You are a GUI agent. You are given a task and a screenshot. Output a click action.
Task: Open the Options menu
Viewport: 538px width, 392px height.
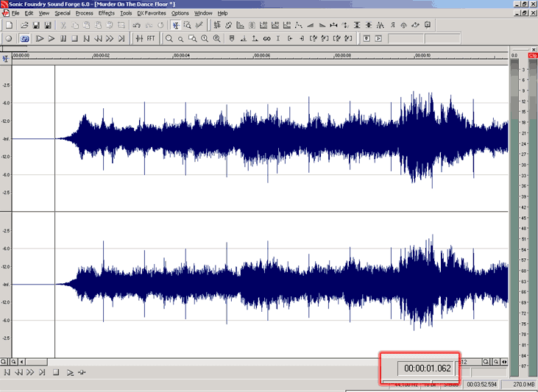coord(180,13)
